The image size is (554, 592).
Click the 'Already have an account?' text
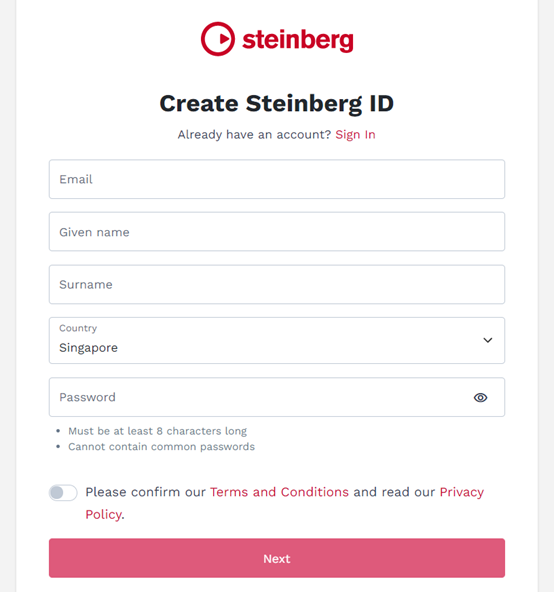point(254,135)
